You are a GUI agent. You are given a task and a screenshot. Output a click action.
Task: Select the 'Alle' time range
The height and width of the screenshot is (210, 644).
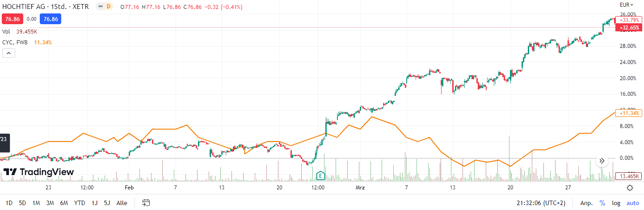click(122, 203)
